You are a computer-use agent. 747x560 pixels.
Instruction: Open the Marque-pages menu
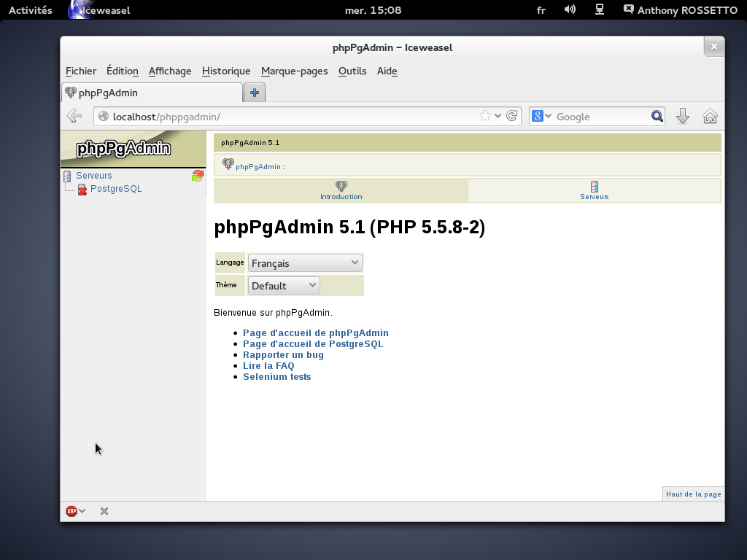(295, 71)
